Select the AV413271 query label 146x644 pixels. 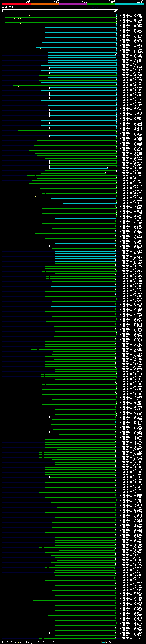coord(8,8)
